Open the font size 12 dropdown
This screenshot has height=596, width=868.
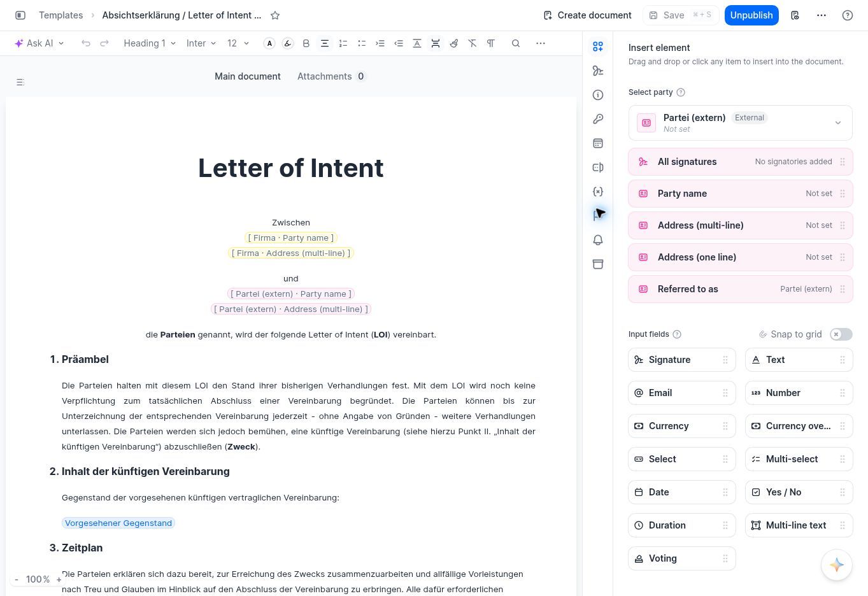tap(238, 43)
